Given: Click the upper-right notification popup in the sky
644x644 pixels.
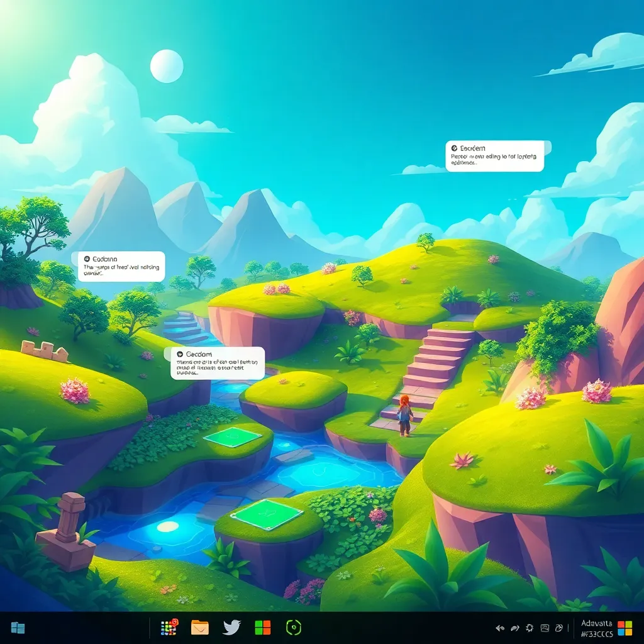Looking at the screenshot, I should tap(495, 156).
